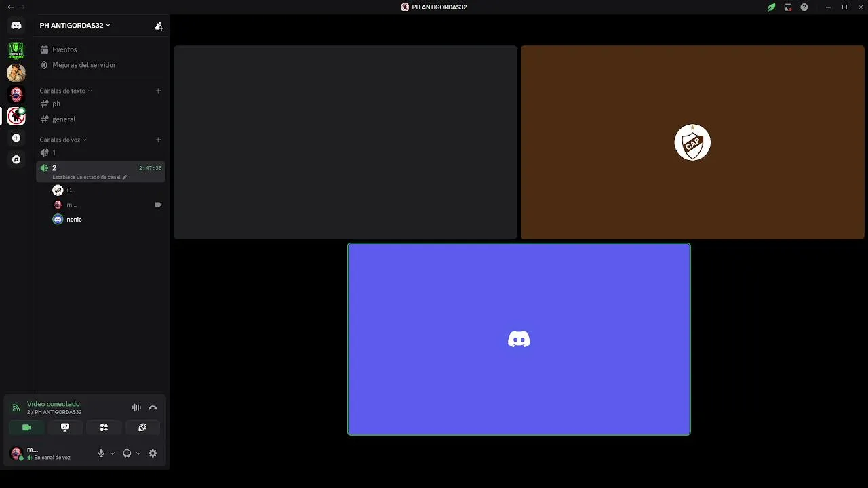Click the 2 / PH ANTIGORDAS32 connection label
The width and height of the screenshot is (868, 488).
coord(54,412)
